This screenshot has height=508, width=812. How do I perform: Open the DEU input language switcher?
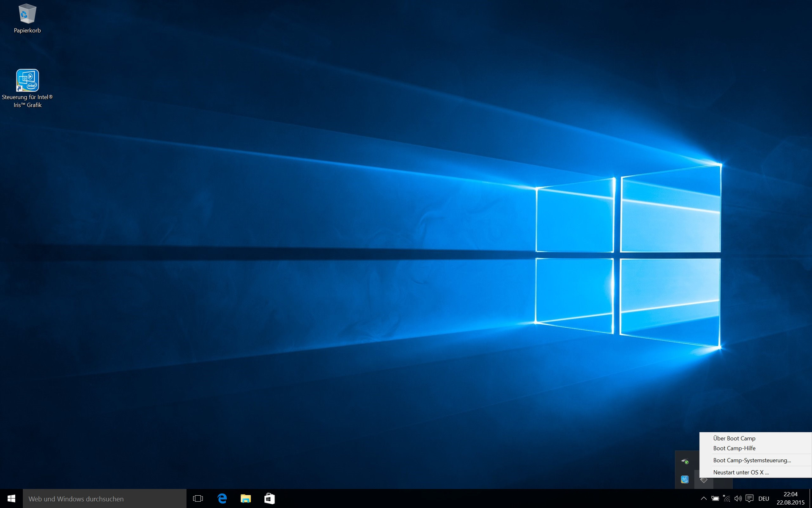point(764,499)
